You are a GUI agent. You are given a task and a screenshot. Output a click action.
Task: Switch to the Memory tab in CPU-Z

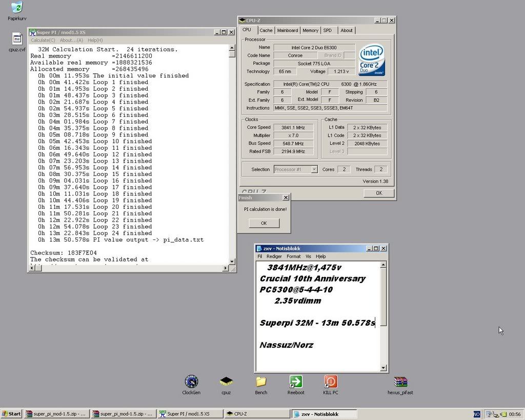coord(310,30)
